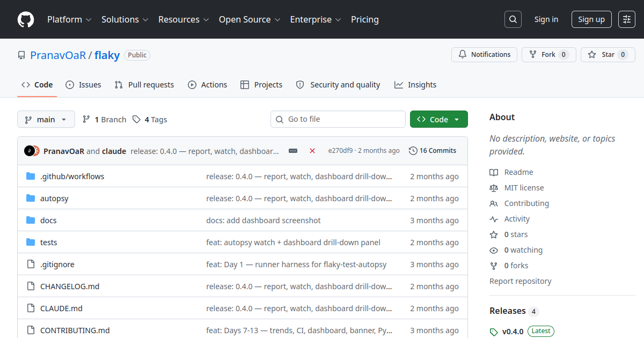
Task: Open the main branch selector dropdown
Action: [46, 119]
